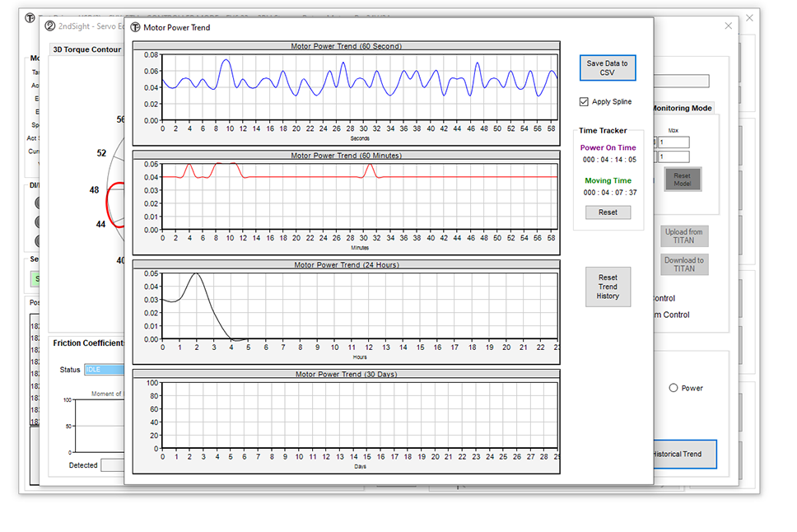Close the 2ndSight Servo window
This screenshot has width=797, height=532.
coord(728,26)
